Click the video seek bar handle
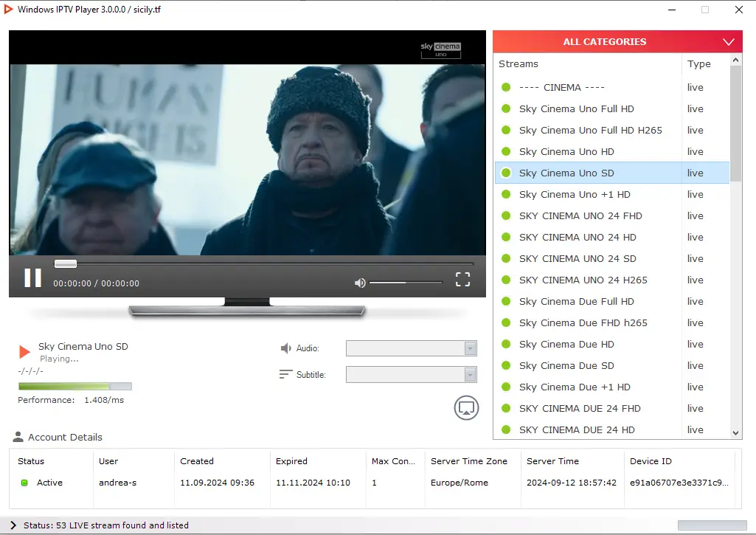This screenshot has height=535, width=756. pos(66,263)
